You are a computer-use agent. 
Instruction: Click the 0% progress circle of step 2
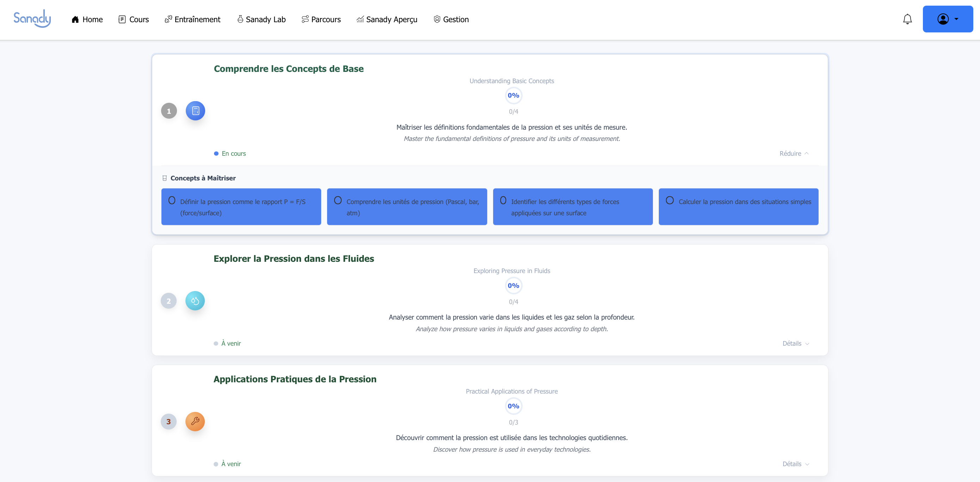click(x=513, y=285)
